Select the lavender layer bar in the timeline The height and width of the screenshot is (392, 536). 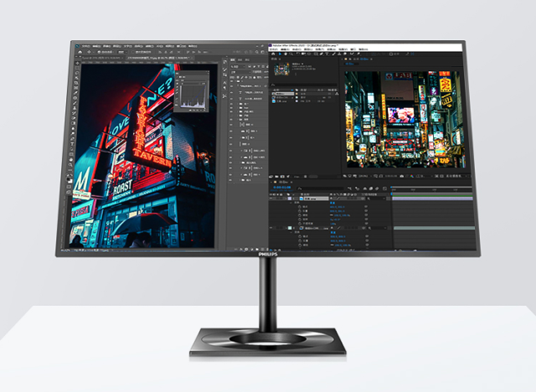tap(432, 199)
